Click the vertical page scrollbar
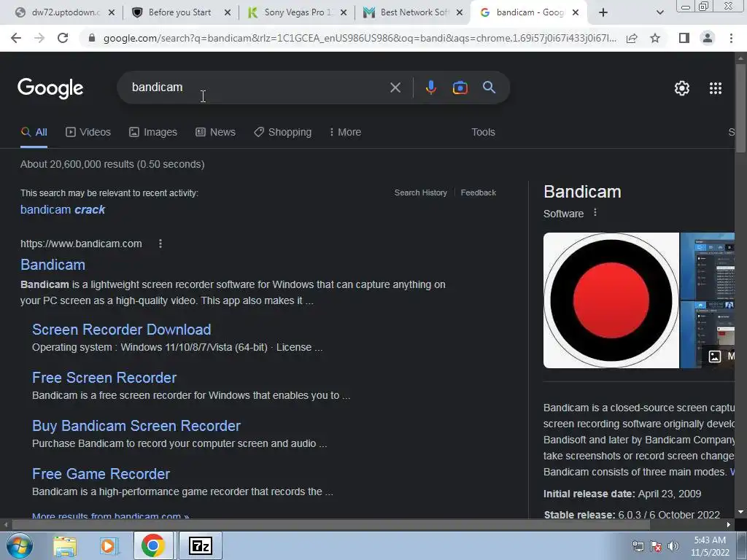This screenshot has width=747, height=560. [x=740, y=109]
